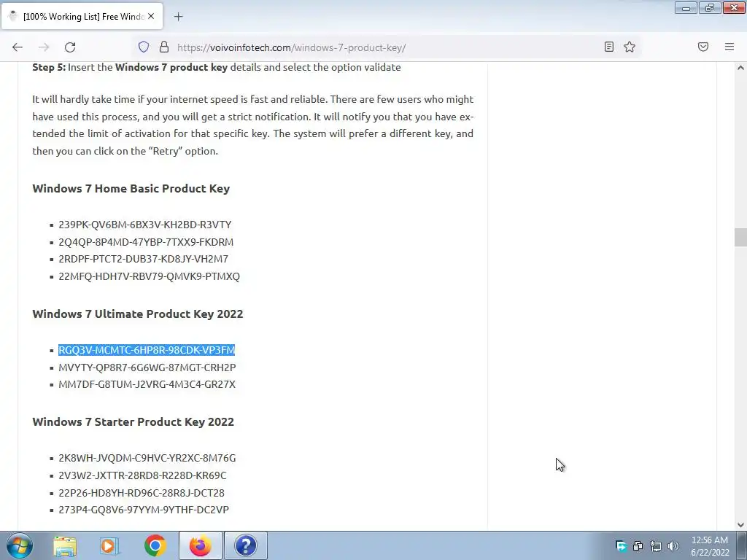Save page to Pocket
The width and height of the screenshot is (747, 560).
point(703,47)
